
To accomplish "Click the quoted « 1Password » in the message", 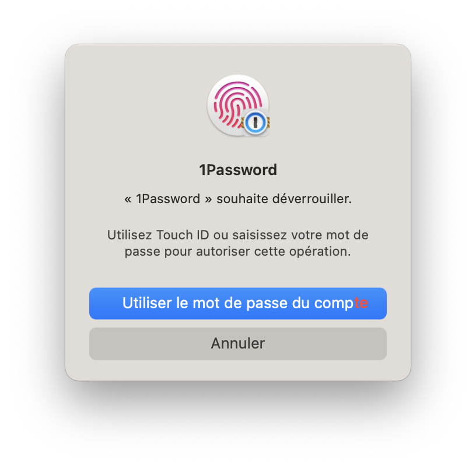I will [x=168, y=198].
